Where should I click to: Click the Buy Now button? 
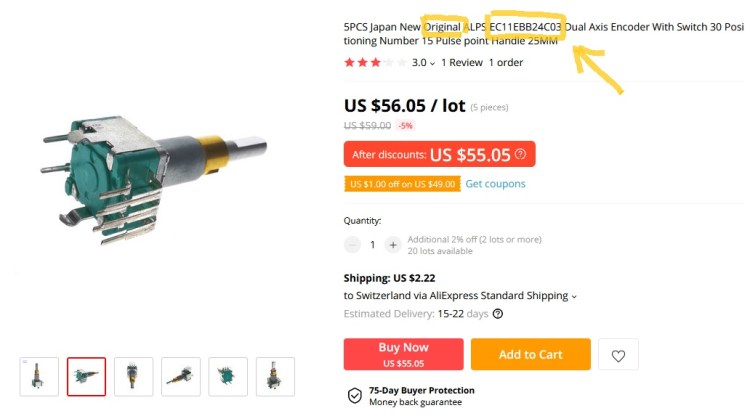point(403,355)
